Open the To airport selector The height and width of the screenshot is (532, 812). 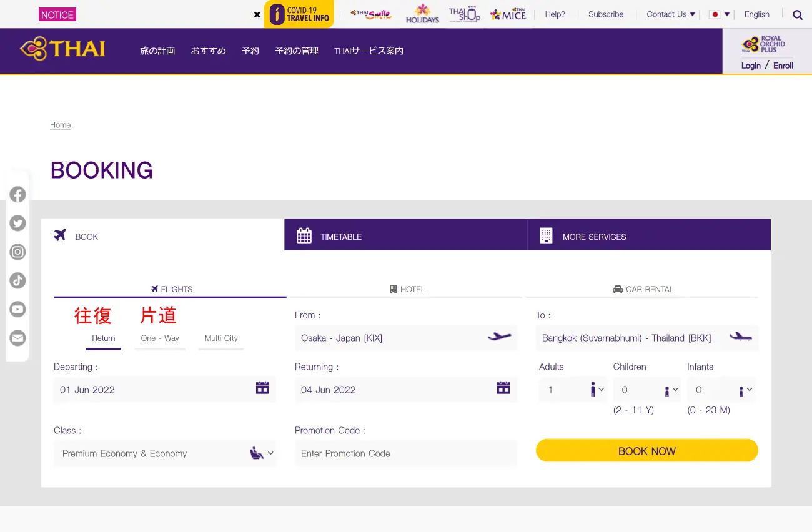(647, 338)
